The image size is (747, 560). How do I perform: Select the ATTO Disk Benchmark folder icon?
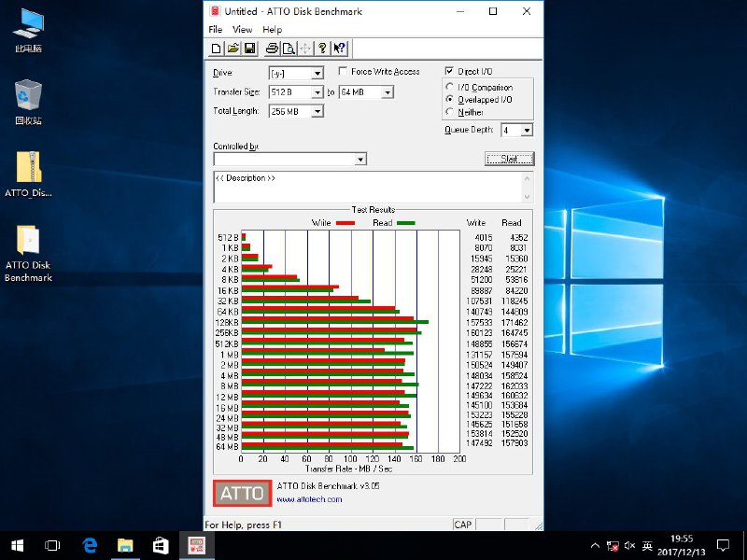pos(29,253)
